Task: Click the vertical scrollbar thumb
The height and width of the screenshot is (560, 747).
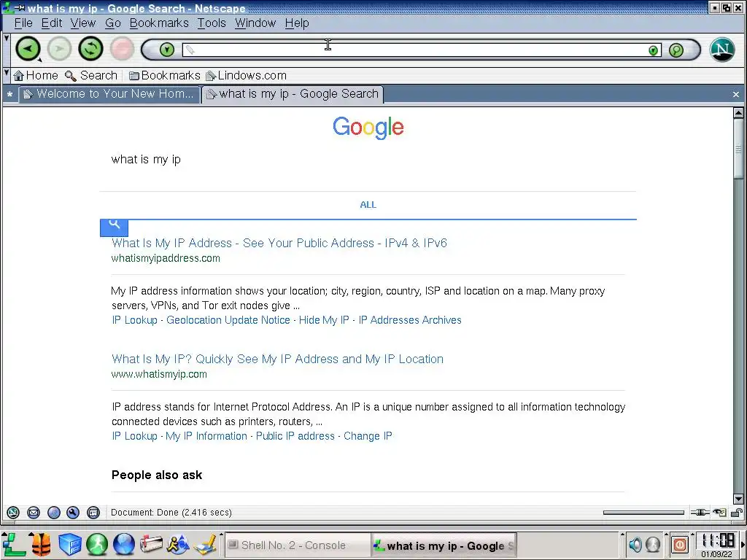Action: click(x=738, y=149)
